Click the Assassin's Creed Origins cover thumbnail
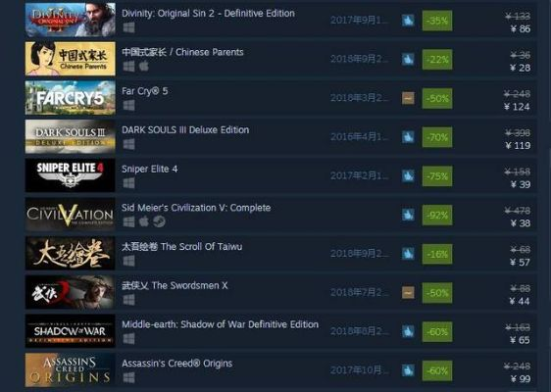The height and width of the screenshot is (392, 551). coord(71,369)
